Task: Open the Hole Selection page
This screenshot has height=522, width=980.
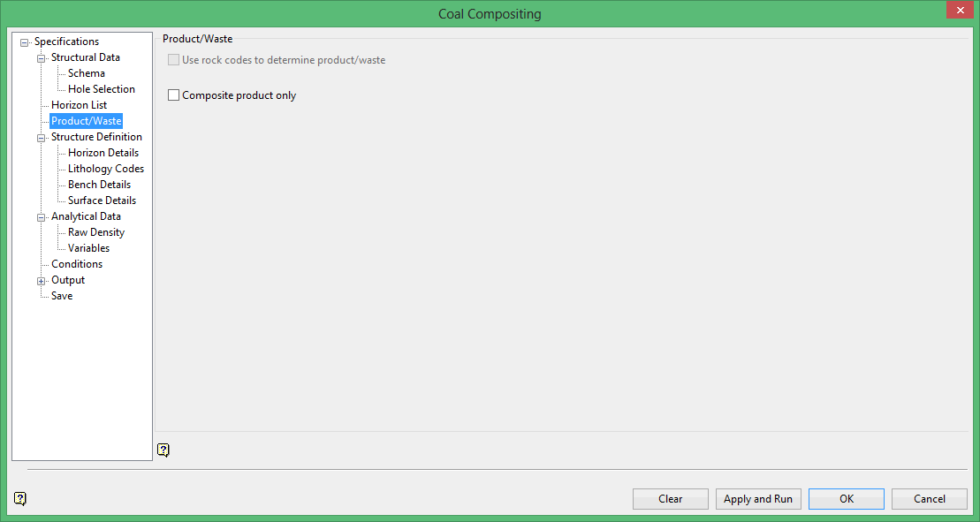Action: pos(102,89)
